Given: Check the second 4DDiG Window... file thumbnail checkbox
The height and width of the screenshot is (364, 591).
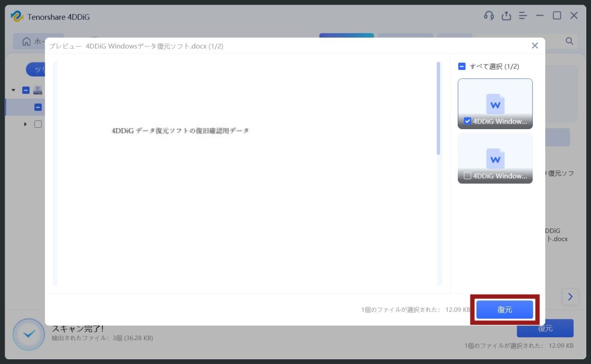Looking at the screenshot, I should 467,176.
